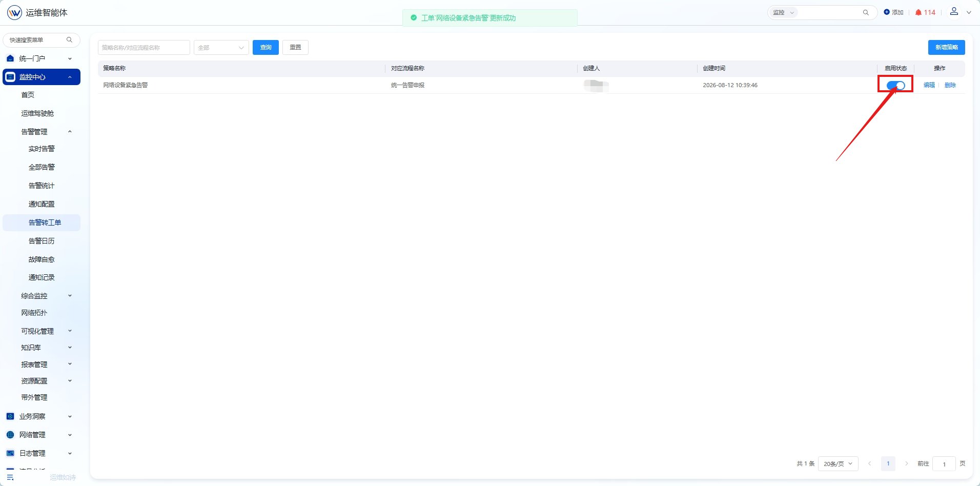The height and width of the screenshot is (486, 980).
Task: Open the 通知配置 menu item
Action: coord(42,204)
